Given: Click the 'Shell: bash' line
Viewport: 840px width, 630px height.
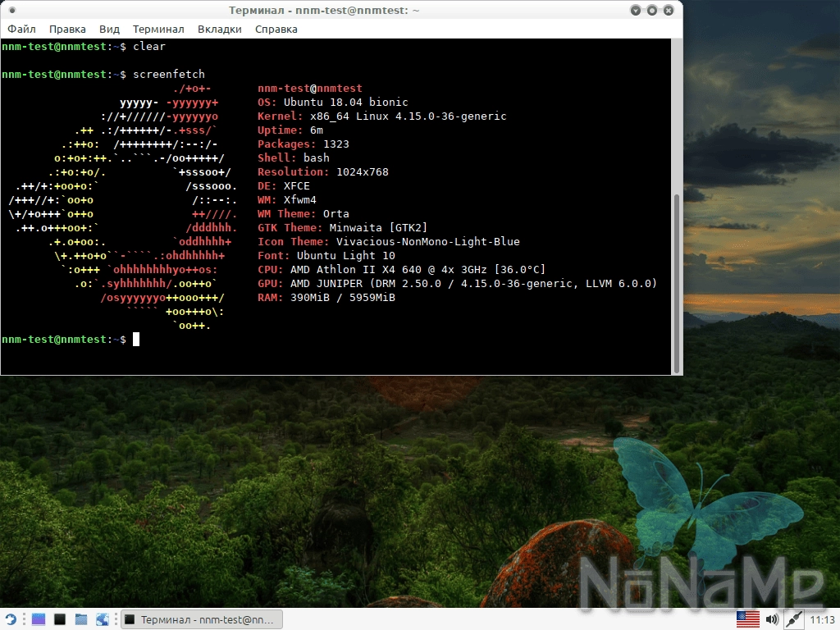Looking at the screenshot, I should 293,157.
